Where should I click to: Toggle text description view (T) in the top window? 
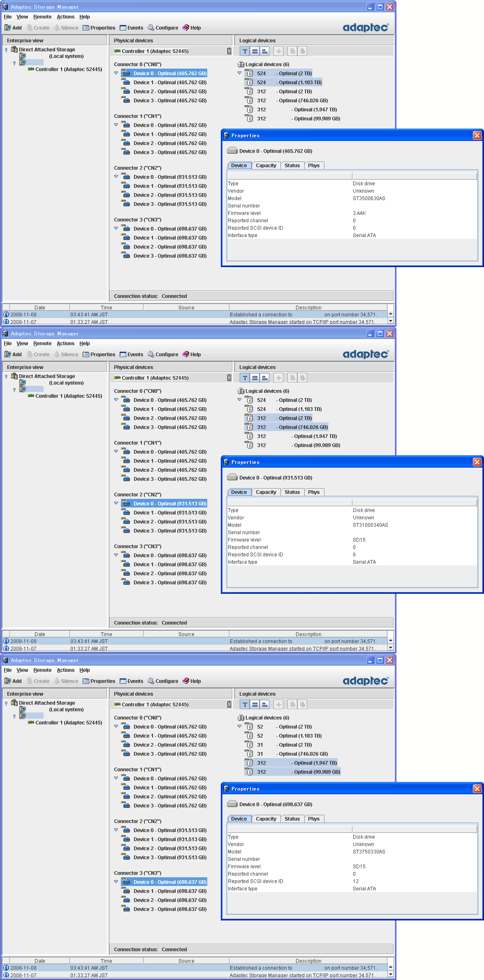tap(245, 51)
